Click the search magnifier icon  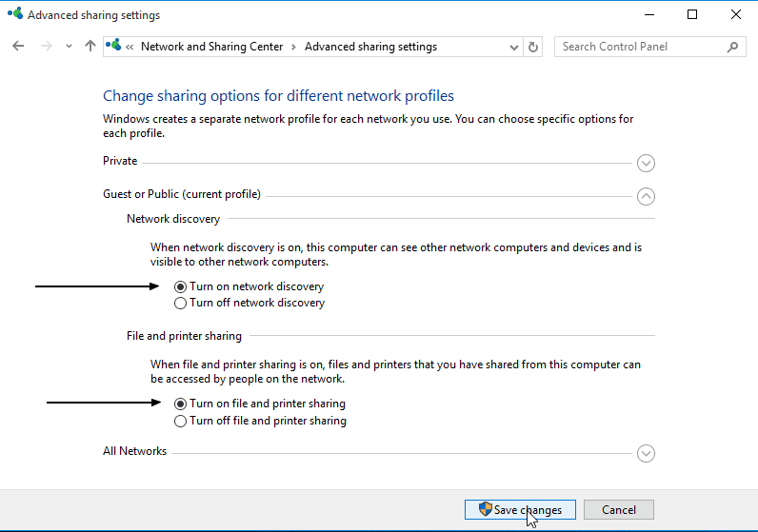tap(732, 47)
